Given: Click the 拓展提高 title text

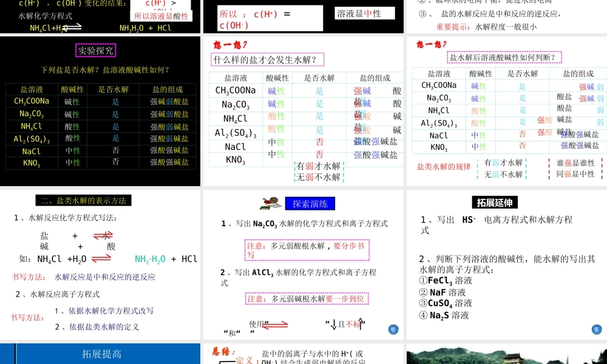Looking at the screenshot, I should pyautogui.click(x=102, y=354).
